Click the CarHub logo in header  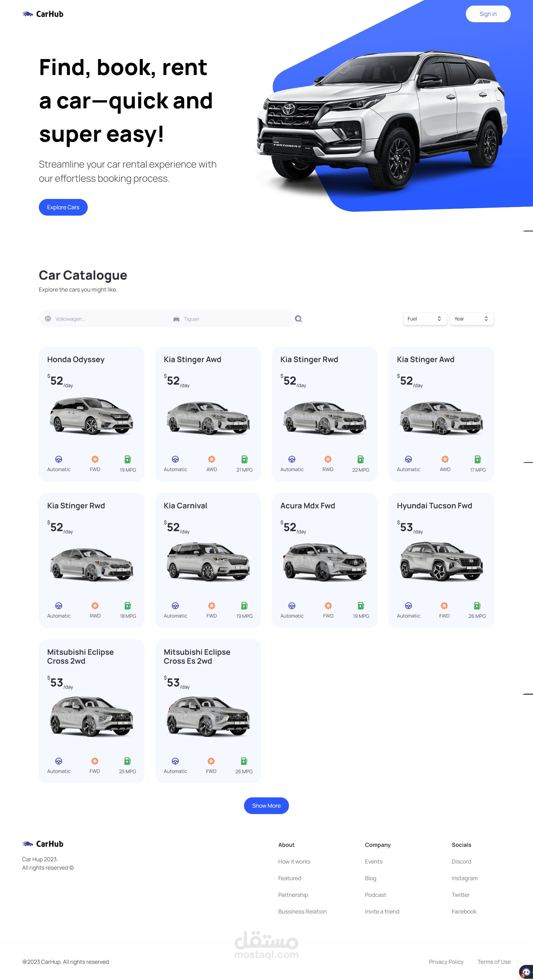coord(42,14)
